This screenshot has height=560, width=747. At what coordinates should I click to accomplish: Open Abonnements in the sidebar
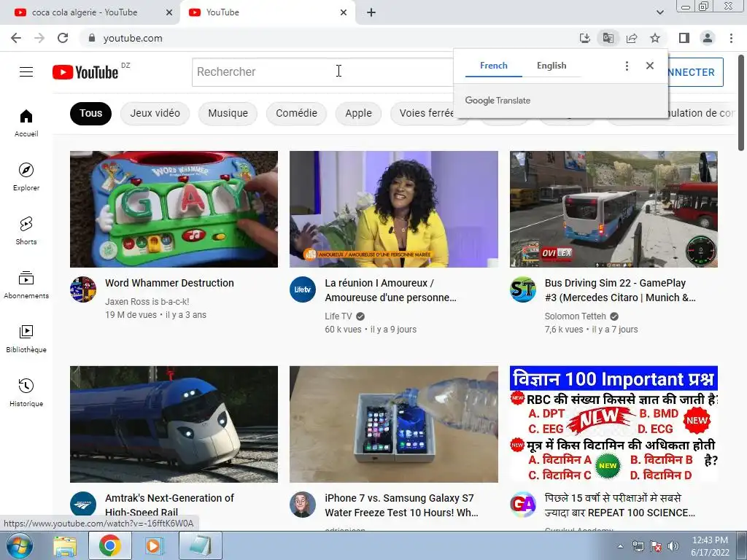[x=26, y=285]
